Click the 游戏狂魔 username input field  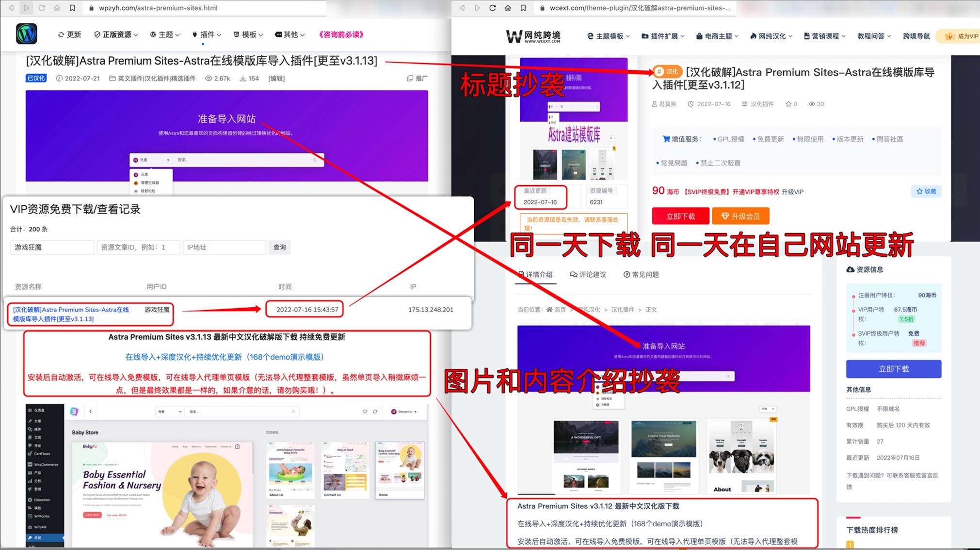point(52,247)
